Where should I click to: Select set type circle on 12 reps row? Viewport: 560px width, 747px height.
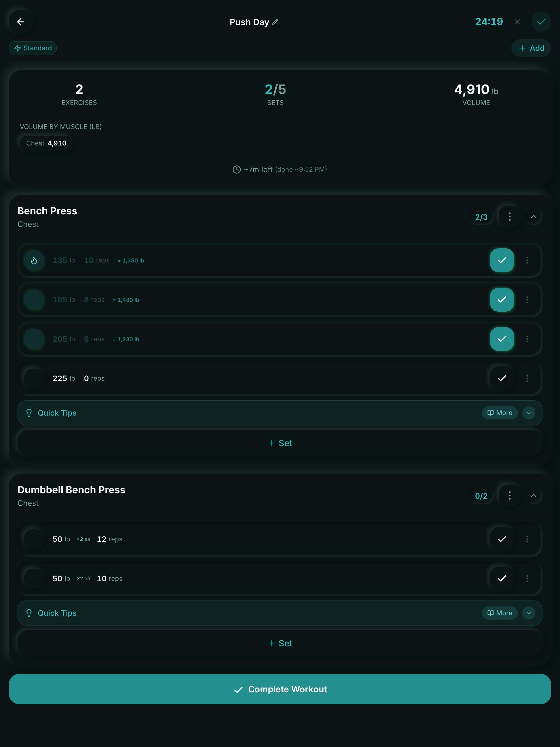click(x=34, y=539)
